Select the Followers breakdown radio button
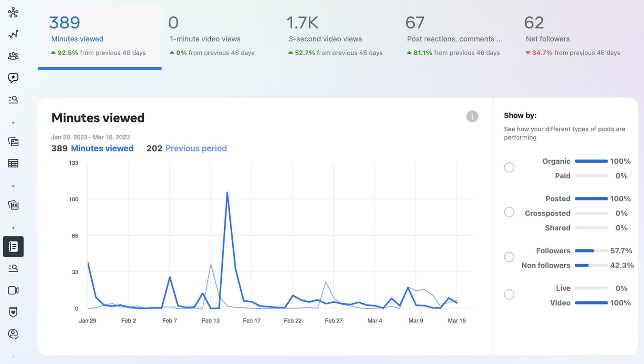The height and width of the screenshot is (364, 644). [x=509, y=257]
